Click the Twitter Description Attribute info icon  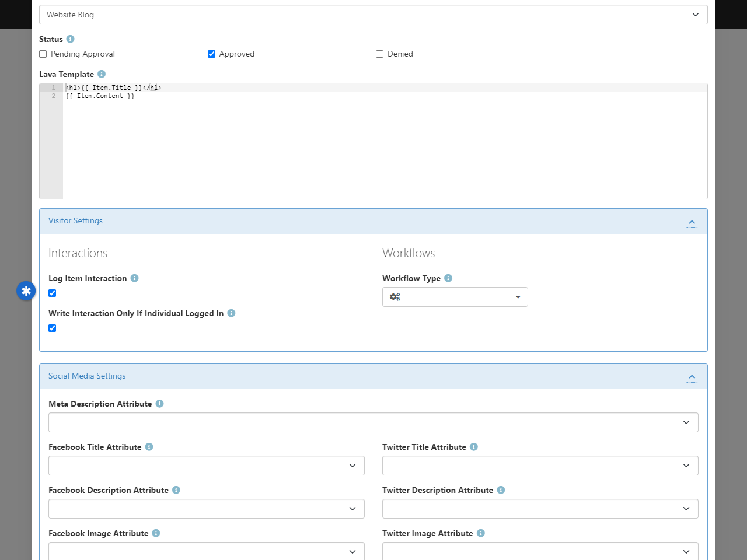click(x=501, y=490)
